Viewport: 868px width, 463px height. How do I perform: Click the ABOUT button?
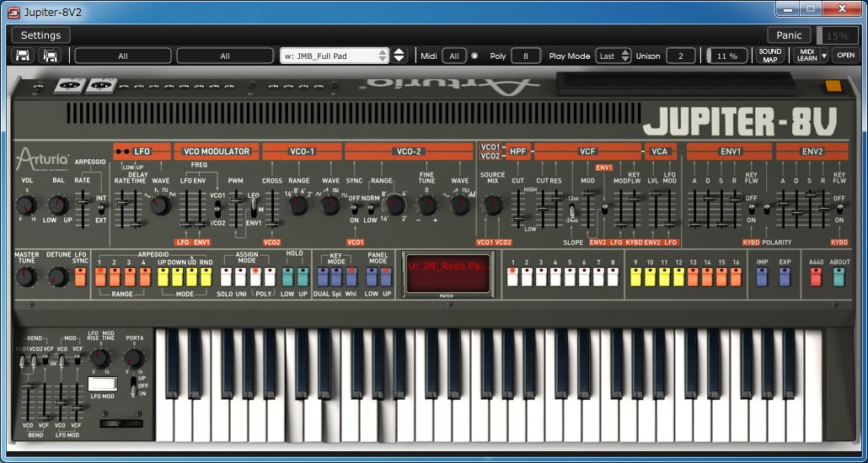(x=839, y=277)
